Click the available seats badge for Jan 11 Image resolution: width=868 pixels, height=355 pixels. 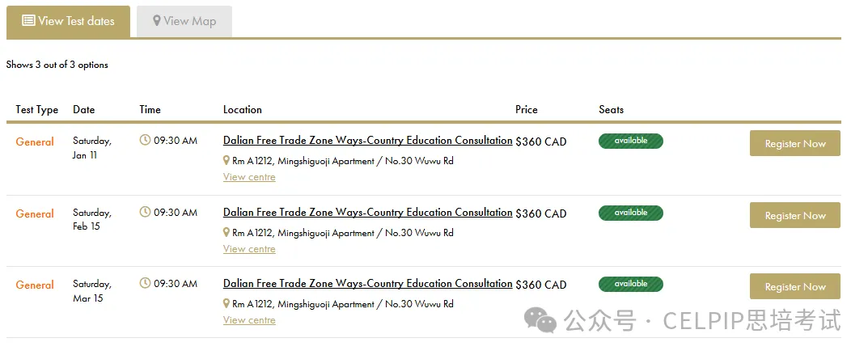tap(630, 141)
